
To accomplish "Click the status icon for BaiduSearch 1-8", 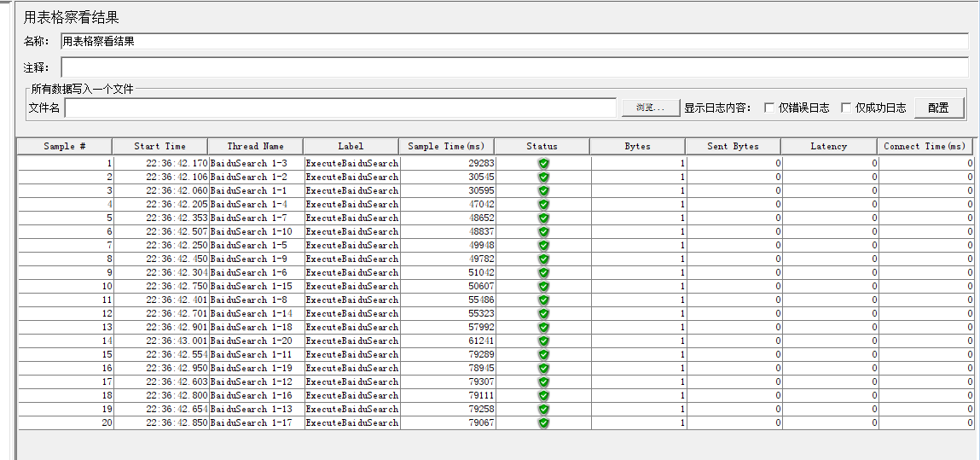I will 544,300.
